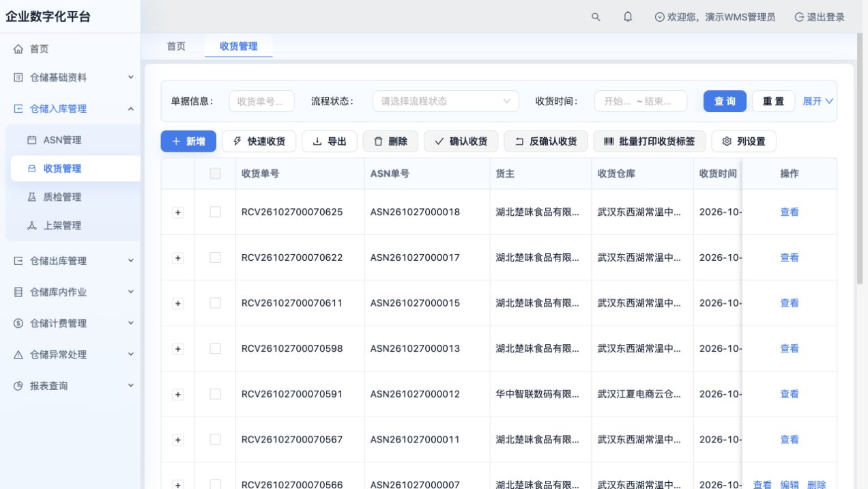Check the row RCV26102700070622 checkbox
The image size is (868, 489).
click(x=215, y=257)
